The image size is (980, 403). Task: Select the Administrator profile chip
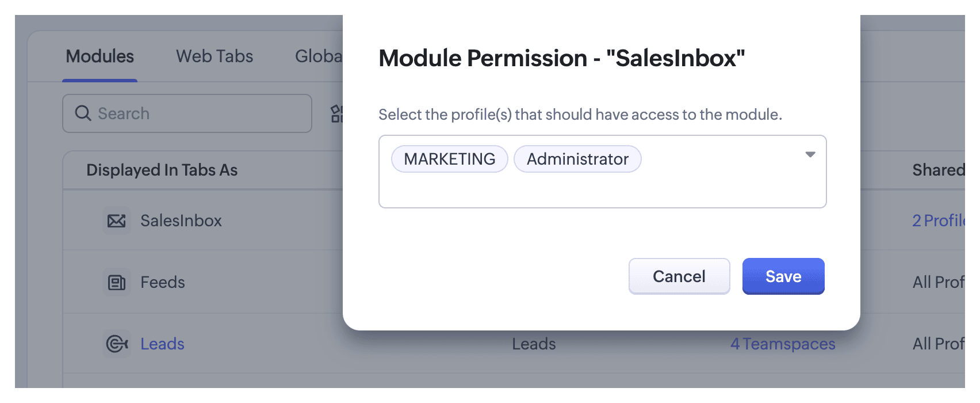[x=577, y=159]
